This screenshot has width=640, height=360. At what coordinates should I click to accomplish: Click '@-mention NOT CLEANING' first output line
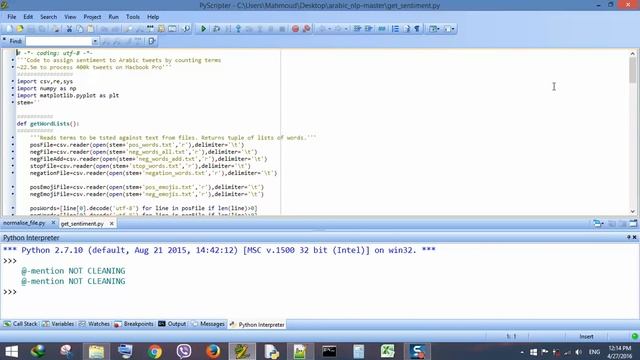click(x=73, y=271)
